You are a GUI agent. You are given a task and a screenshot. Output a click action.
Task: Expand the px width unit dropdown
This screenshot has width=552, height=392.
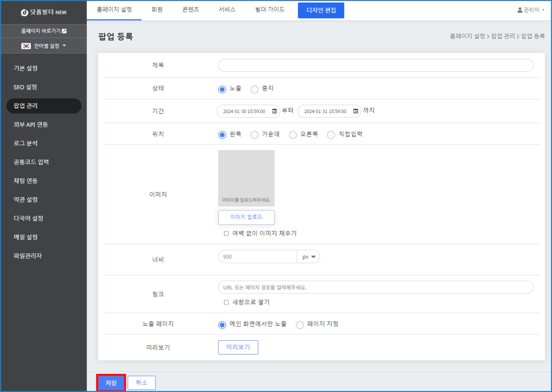pyautogui.click(x=308, y=257)
